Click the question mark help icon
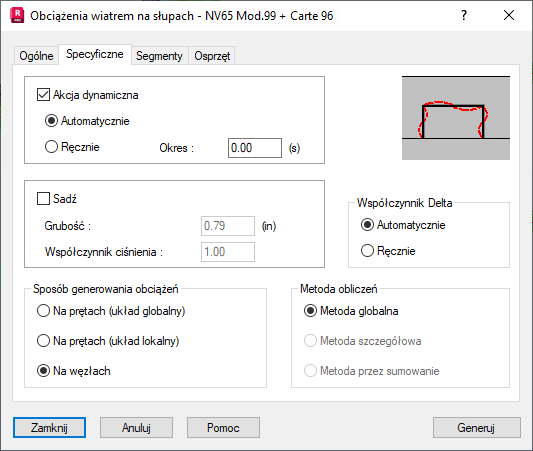Image resolution: width=533 pixels, height=451 pixels. (x=464, y=15)
